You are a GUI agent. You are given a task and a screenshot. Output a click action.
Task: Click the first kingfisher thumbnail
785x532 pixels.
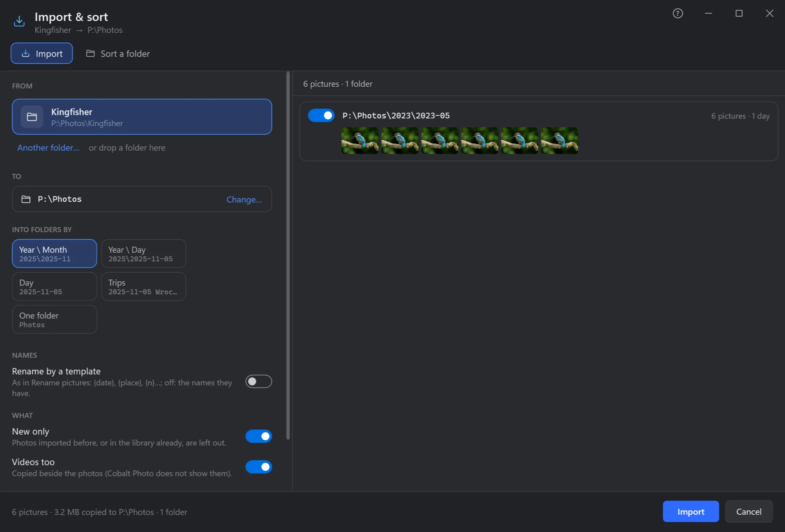(360, 140)
